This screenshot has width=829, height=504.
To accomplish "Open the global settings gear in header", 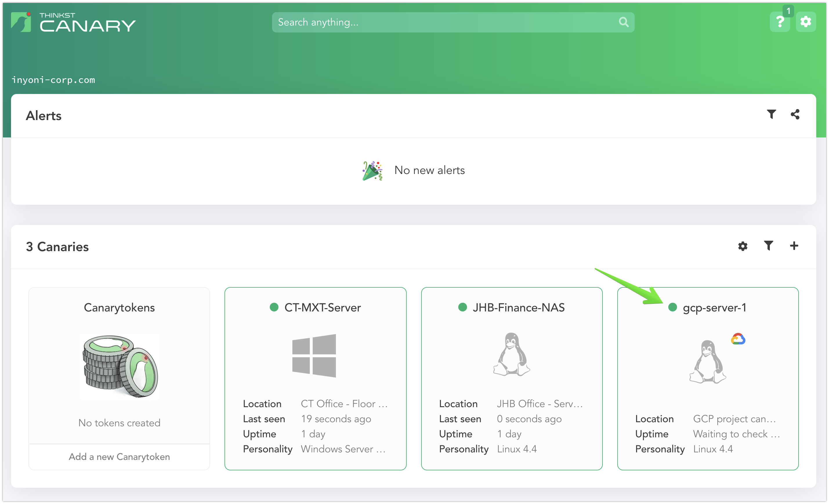I will pos(806,22).
